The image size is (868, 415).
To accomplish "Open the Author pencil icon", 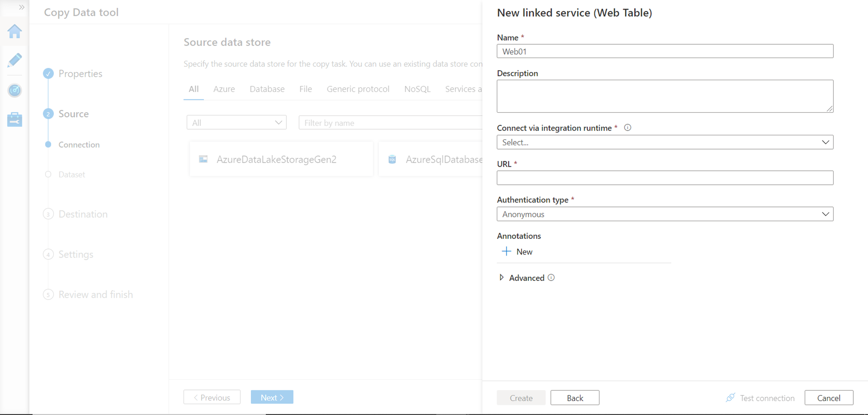I will 15,60.
